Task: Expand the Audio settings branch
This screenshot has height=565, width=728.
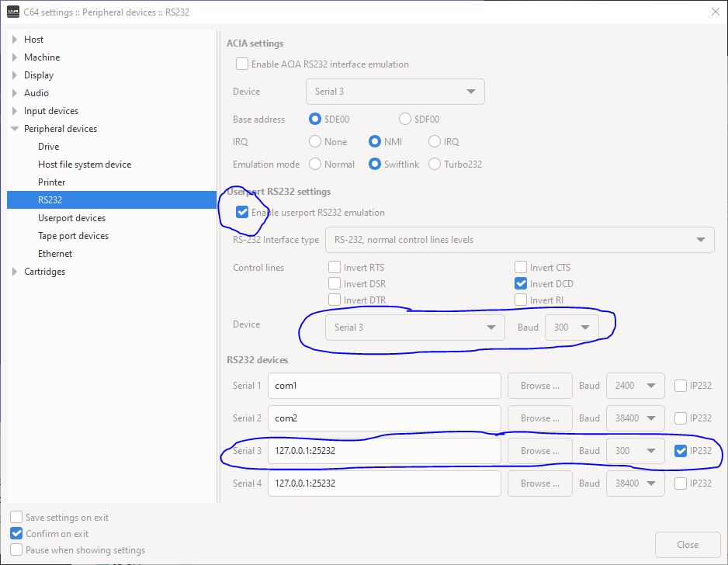Action: 14,93
